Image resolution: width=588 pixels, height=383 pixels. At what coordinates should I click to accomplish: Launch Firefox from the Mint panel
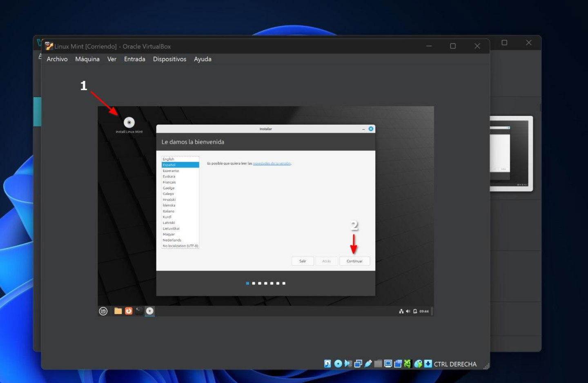(129, 311)
